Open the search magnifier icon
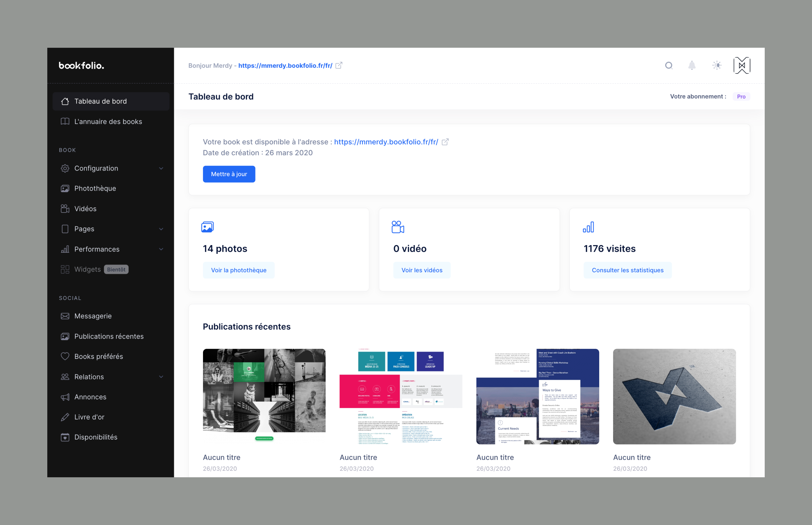The width and height of the screenshot is (812, 525). click(669, 65)
